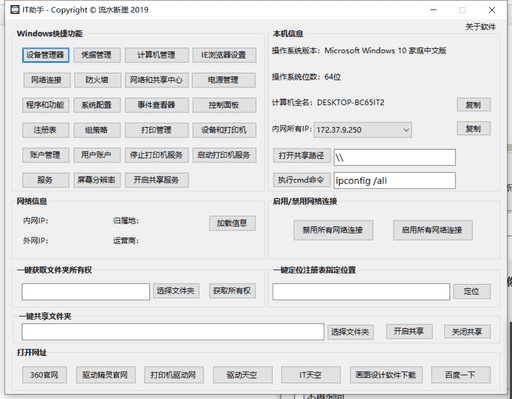
Task: Open 设备和打印机
Action: 224,130
